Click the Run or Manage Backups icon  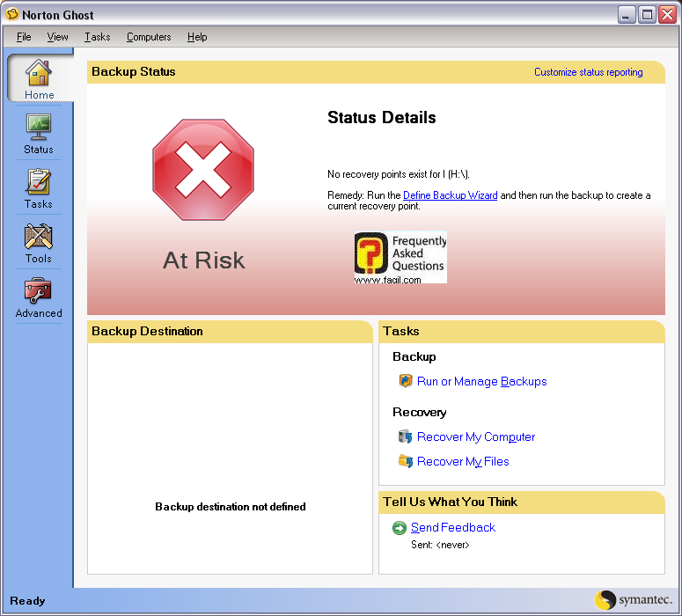click(406, 381)
